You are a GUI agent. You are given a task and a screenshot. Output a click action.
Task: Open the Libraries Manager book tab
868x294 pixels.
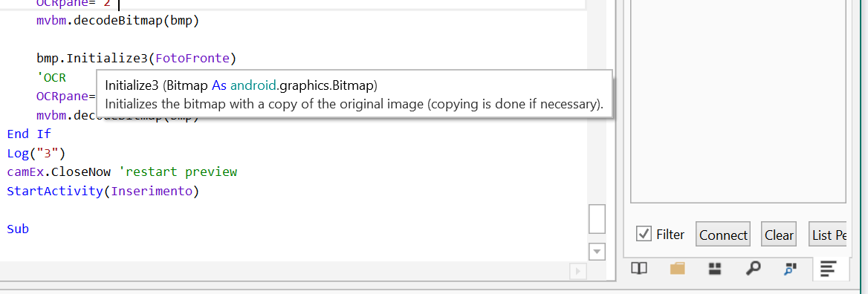point(639,269)
